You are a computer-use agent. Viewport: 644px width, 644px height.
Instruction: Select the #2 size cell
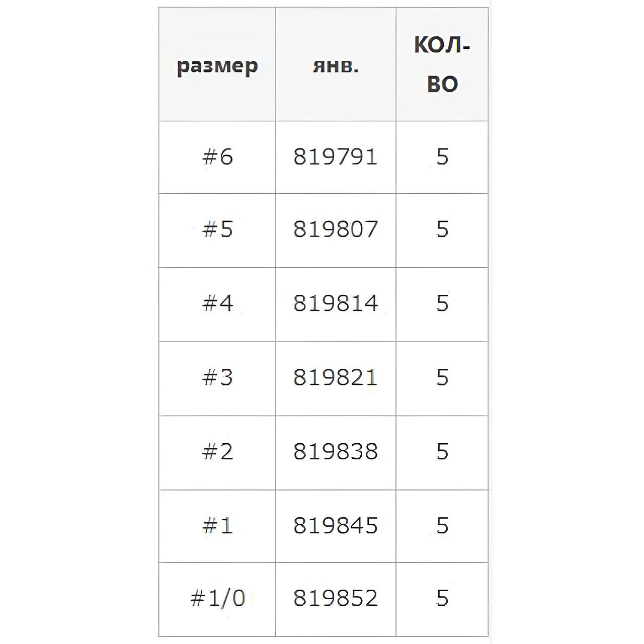coord(217,452)
